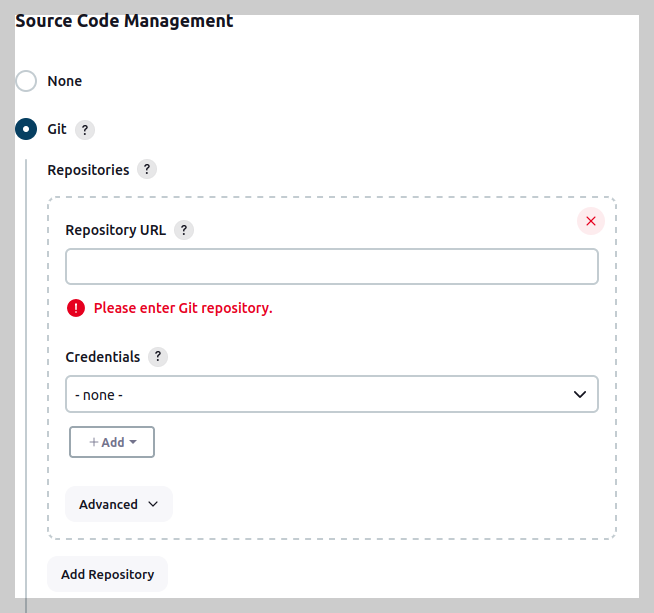Image resolution: width=654 pixels, height=613 pixels.
Task: Click 'Please enter Git repository.' error text
Action: tap(183, 308)
